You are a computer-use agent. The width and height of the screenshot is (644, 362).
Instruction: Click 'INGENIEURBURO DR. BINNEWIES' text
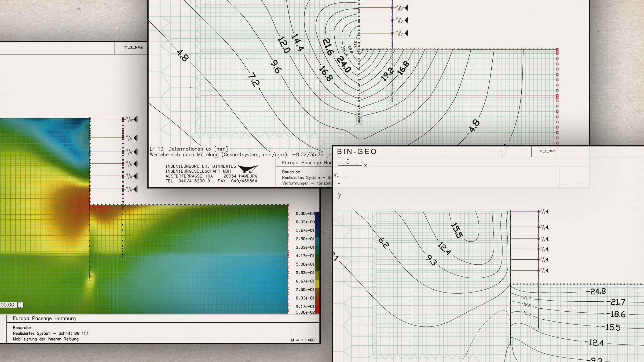201,166
